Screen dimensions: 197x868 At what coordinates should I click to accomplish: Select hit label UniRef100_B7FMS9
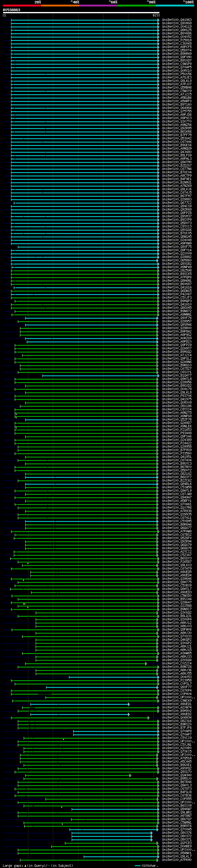coord(177,450)
